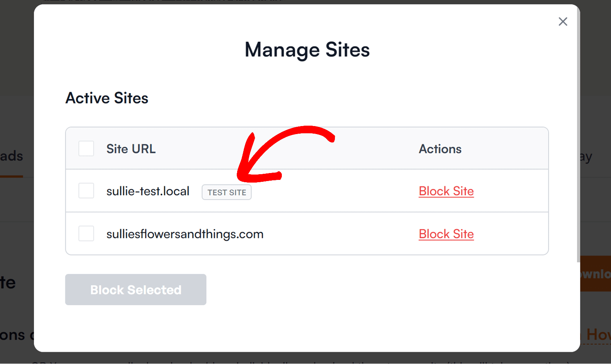Click the Active Sites section heading

pos(107,98)
